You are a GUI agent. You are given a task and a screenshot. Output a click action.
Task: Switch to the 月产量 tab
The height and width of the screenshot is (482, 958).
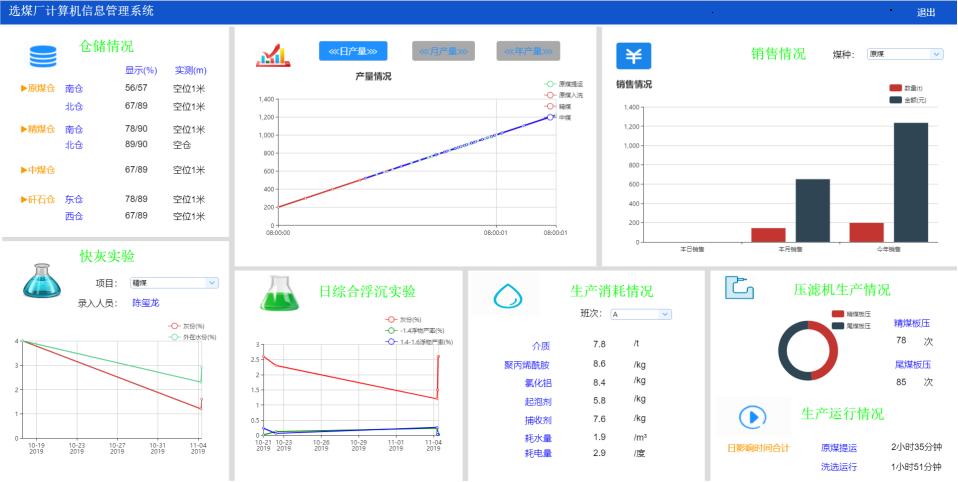(443, 51)
